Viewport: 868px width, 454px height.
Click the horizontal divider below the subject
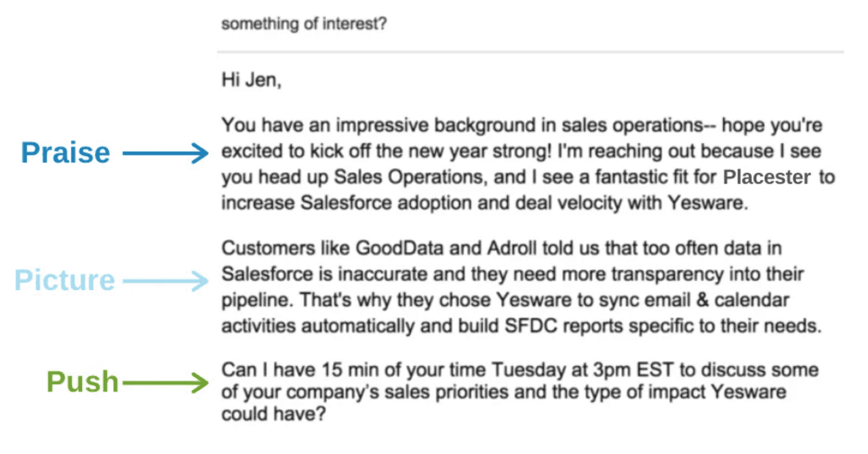click(530, 51)
